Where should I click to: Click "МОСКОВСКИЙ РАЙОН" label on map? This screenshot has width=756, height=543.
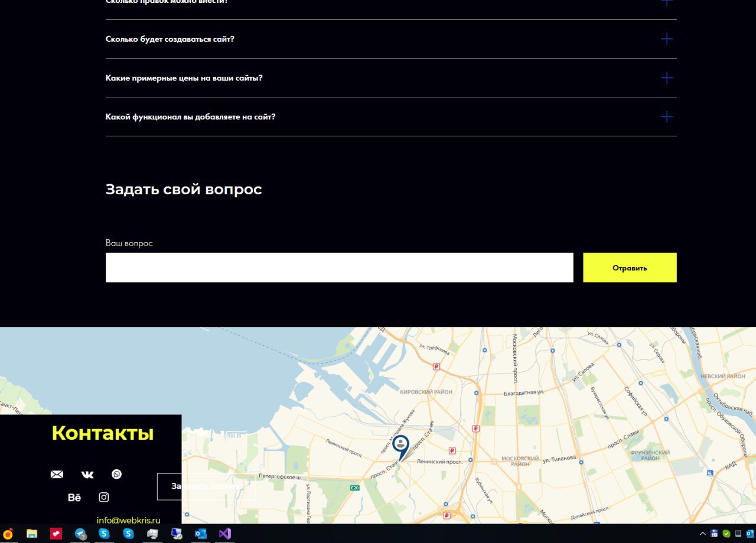[x=520, y=461]
